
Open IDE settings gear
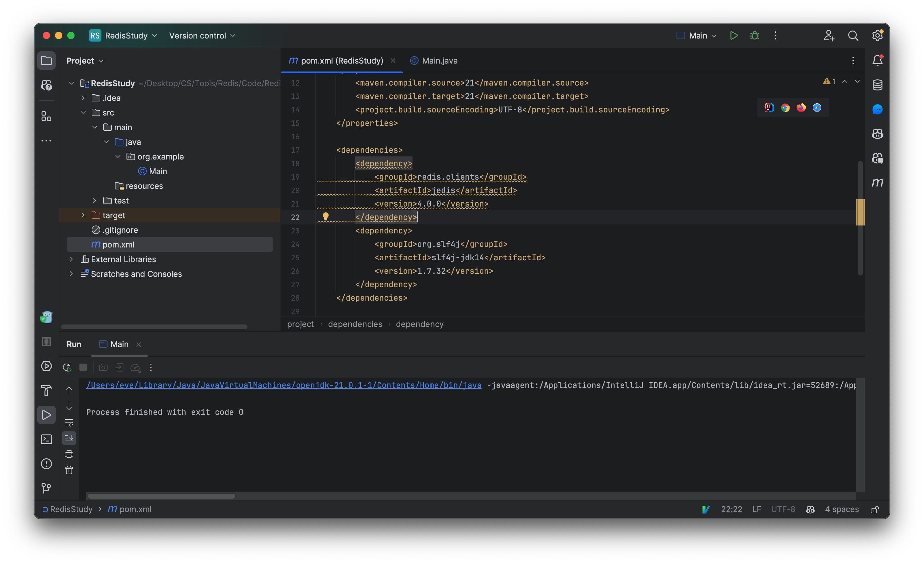[877, 36]
